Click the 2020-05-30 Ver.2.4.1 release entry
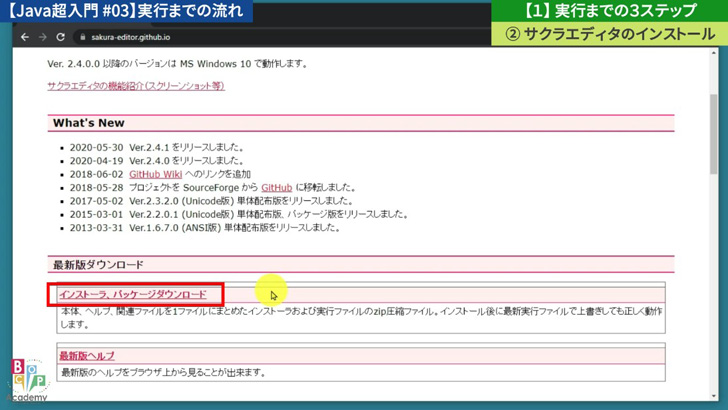Image resolution: width=728 pixels, height=410 pixels. click(157, 148)
